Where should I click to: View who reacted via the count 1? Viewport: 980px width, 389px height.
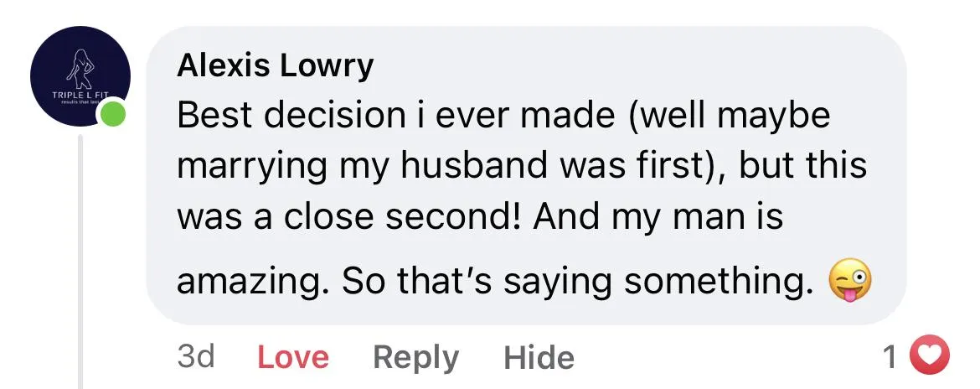pyautogui.click(x=891, y=358)
